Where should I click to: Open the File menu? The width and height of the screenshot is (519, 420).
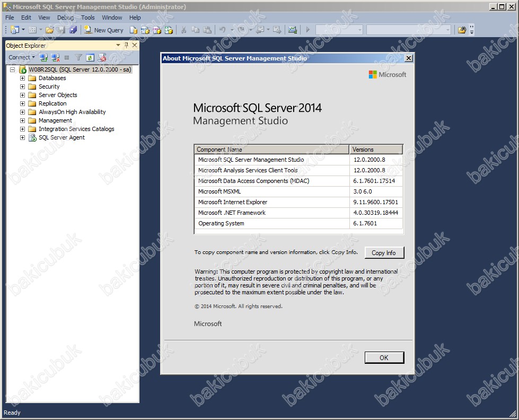click(x=10, y=17)
